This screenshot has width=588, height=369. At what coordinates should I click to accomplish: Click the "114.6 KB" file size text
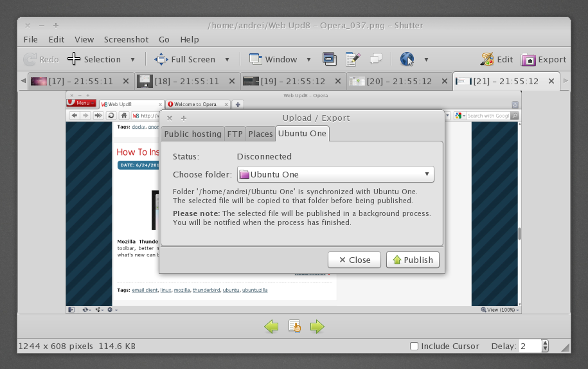click(x=117, y=346)
